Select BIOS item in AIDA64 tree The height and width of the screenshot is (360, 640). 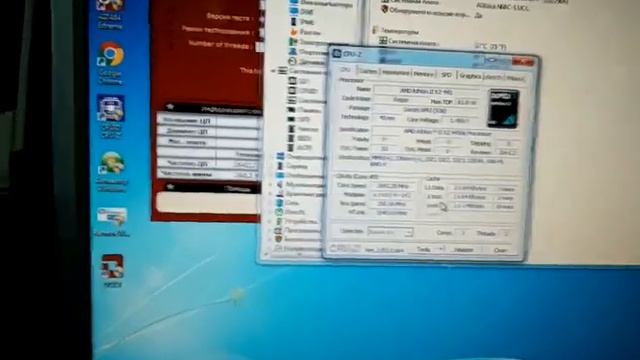coord(299,138)
